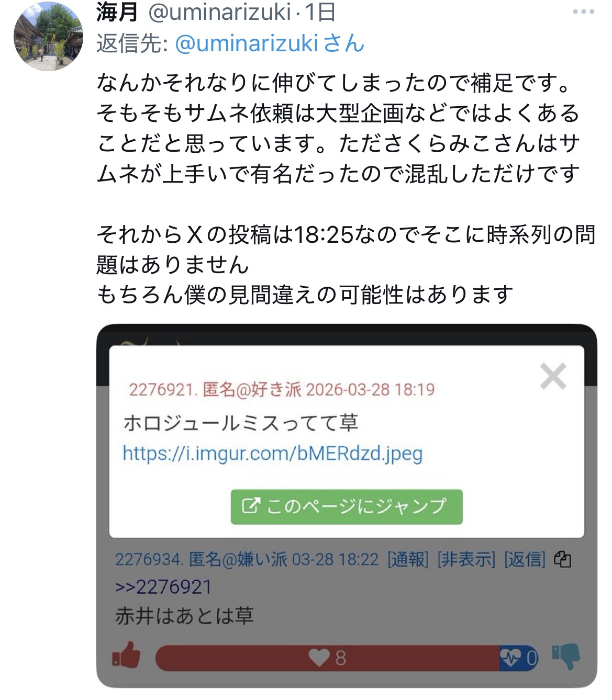Click the thumbs-up like icon
The image size is (612, 700).
click(126, 656)
